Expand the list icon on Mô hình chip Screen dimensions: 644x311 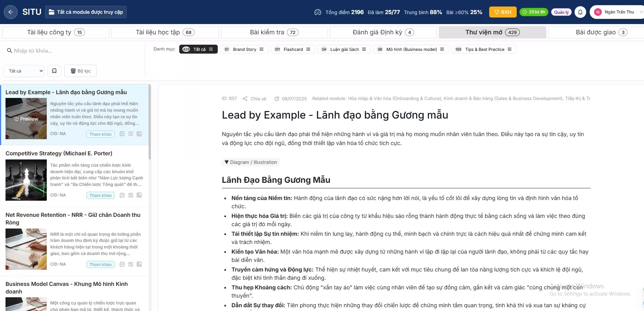442,49
